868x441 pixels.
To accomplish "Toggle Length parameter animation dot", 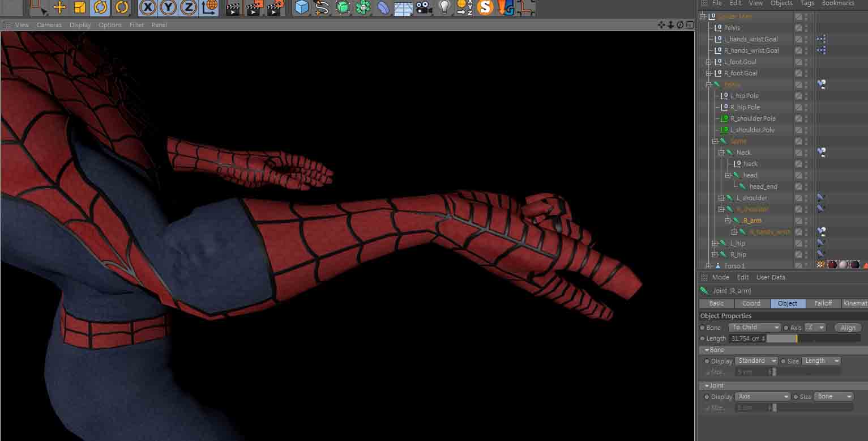I will (x=703, y=338).
